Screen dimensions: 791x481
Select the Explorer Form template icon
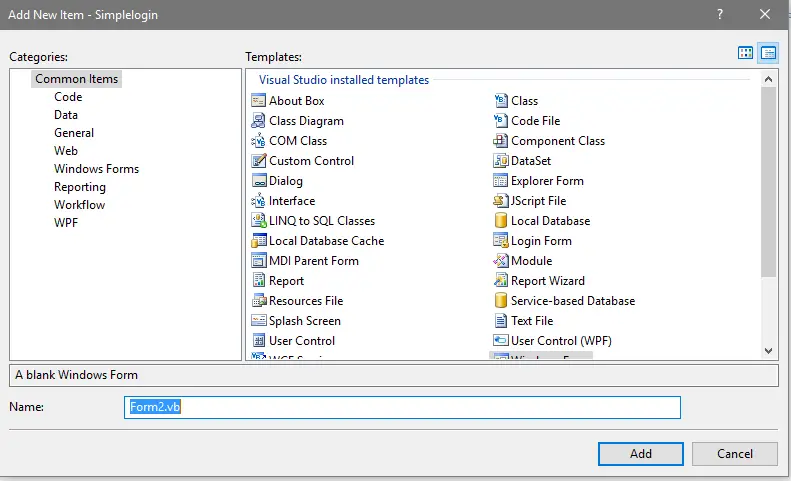pyautogui.click(x=500, y=181)
